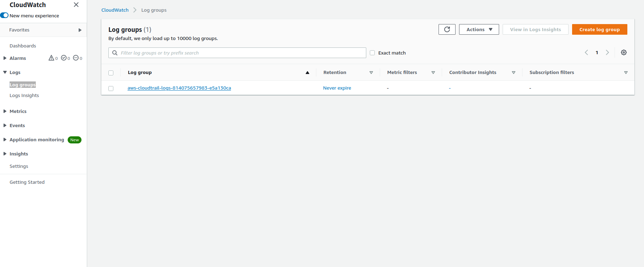Viewport: 644px width, 267px height.
Task: Click the search magnifier icon in filter
Action: pyautogui.click(x=115, y=53)
